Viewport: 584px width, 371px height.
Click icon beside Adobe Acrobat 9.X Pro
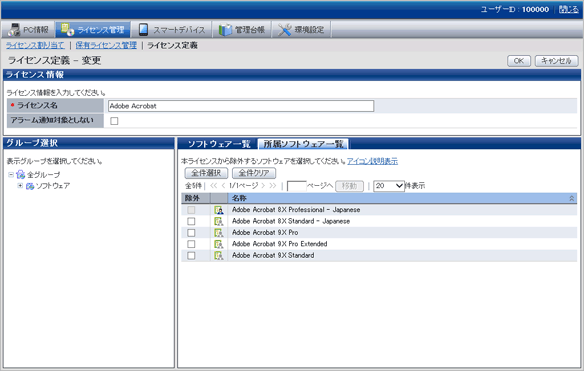click(219, 233)
